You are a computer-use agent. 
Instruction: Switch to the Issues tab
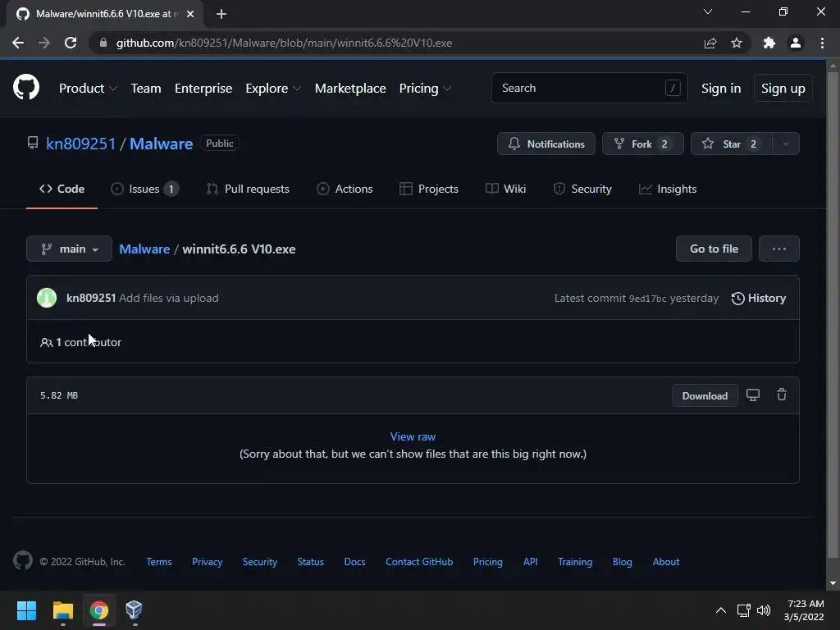[144, 189]
